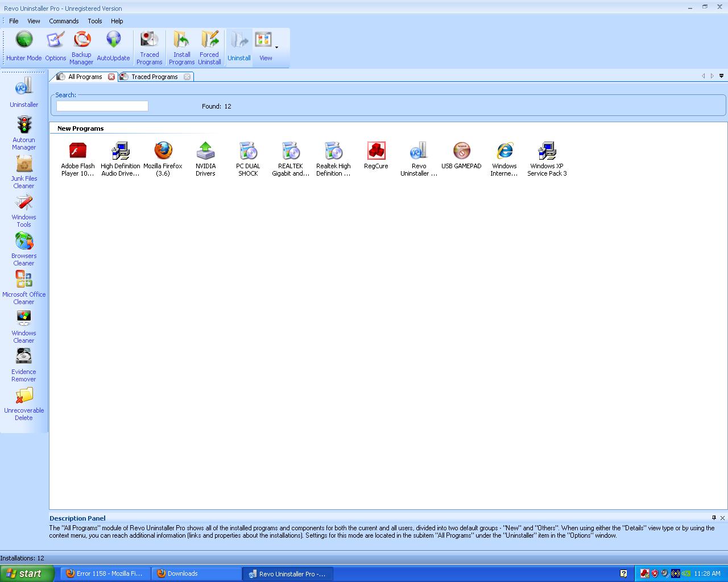Click the taskbar help question mark icon
The height and width of the screenshot is (582, 728).
623,573
